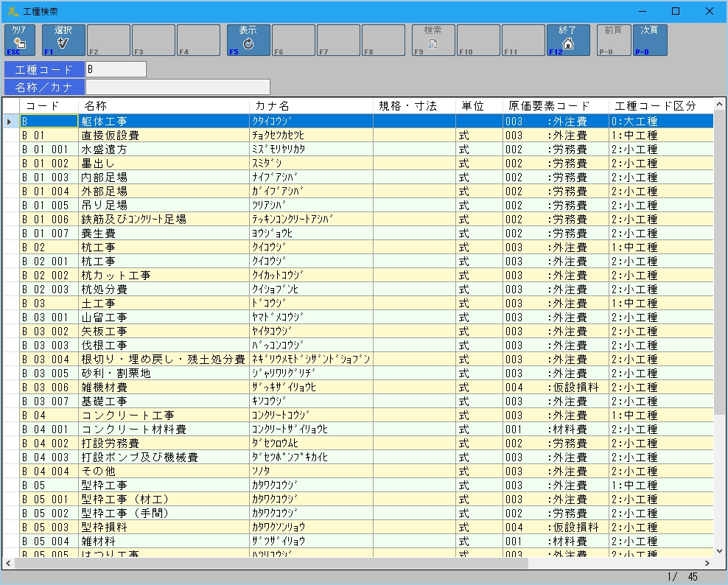Click the horizontal scrollbar right arrow

708,563
